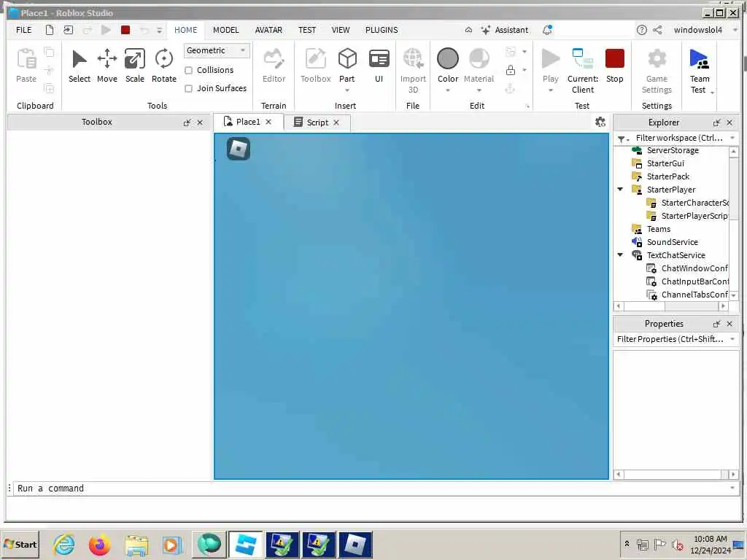Screen dimensions: 747x560
Task: Open the Properties filter dropdown arrow
Action: 732,339
